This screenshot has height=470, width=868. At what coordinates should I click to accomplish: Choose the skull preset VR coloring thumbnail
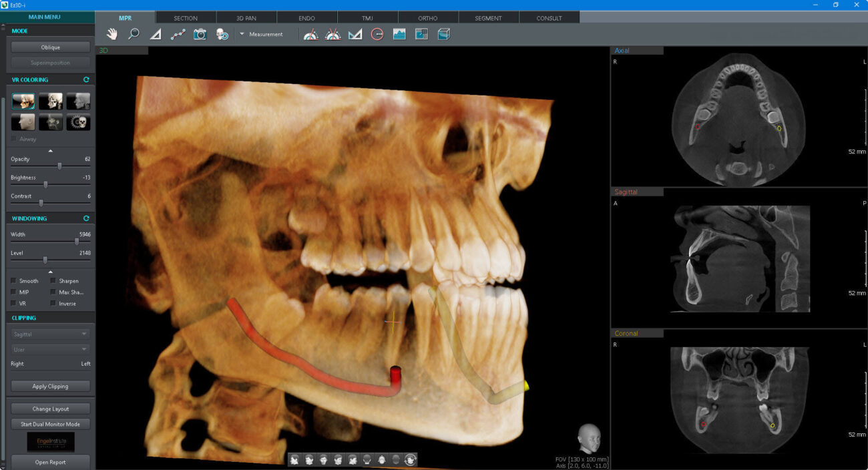(78, 122)
